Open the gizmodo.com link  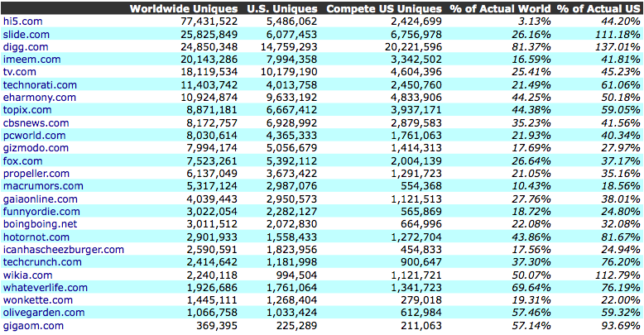pyautogui.click(x=36, y=148)
